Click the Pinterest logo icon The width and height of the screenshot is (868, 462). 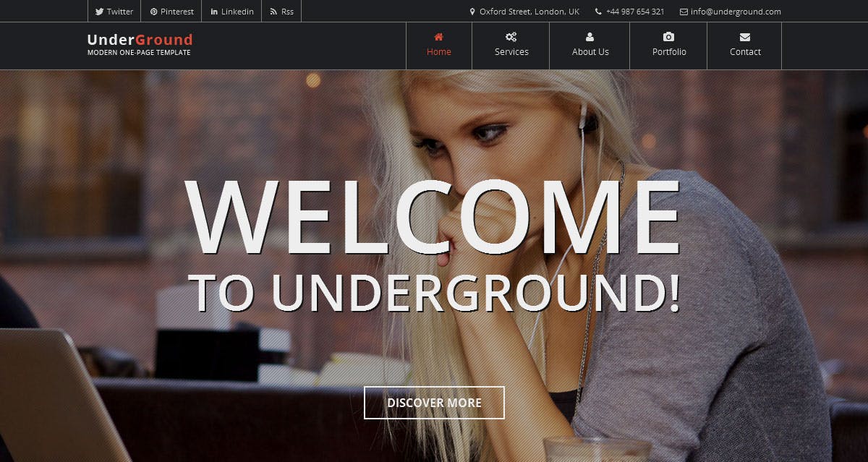coord(154,12)
